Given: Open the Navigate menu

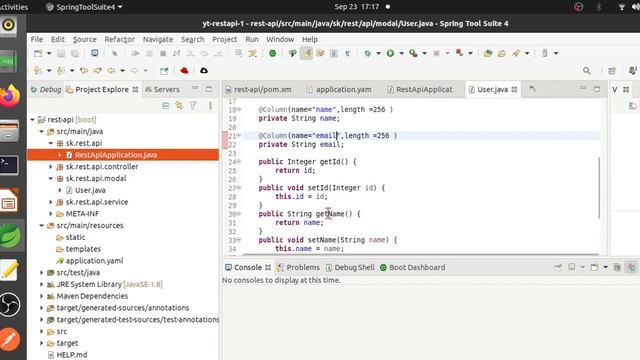Looking at the screenshot, I should point(158,39).
